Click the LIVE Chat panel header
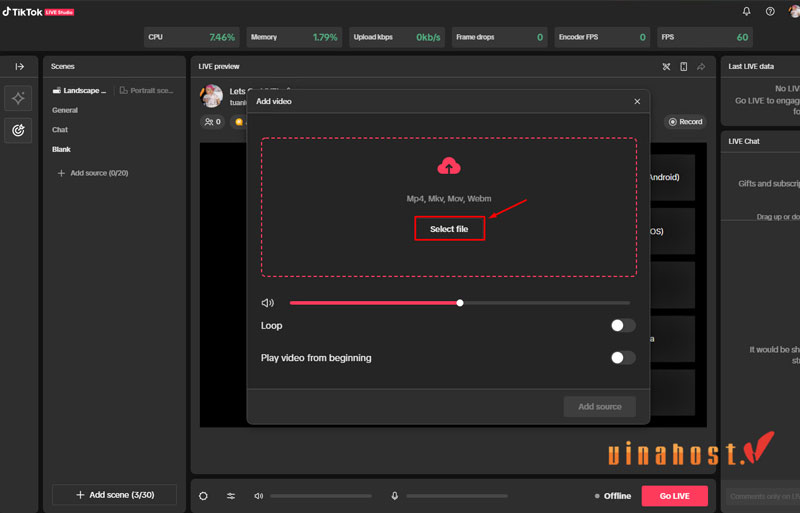The width and height of the screenshot is (800, 513). point(744,141)
